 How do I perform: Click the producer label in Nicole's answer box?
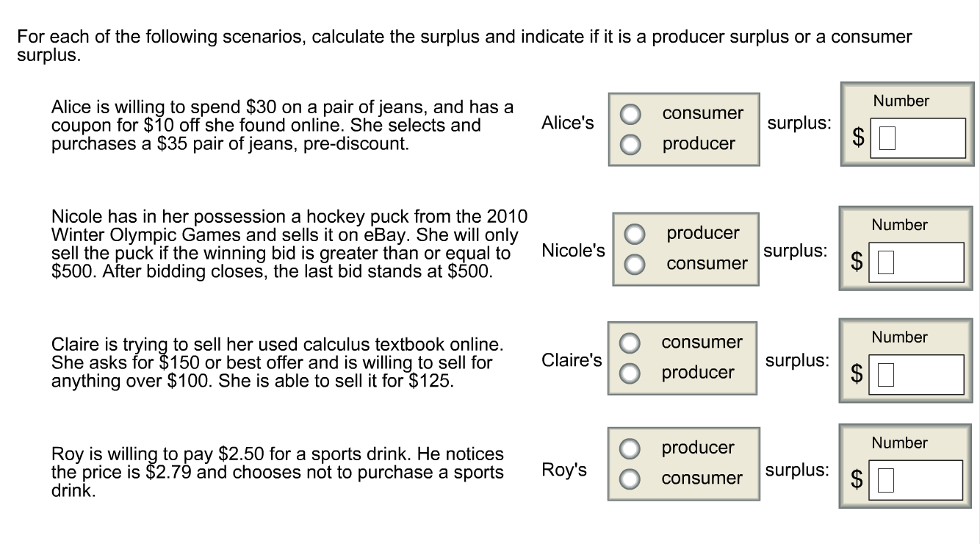[x=703, y=233]
